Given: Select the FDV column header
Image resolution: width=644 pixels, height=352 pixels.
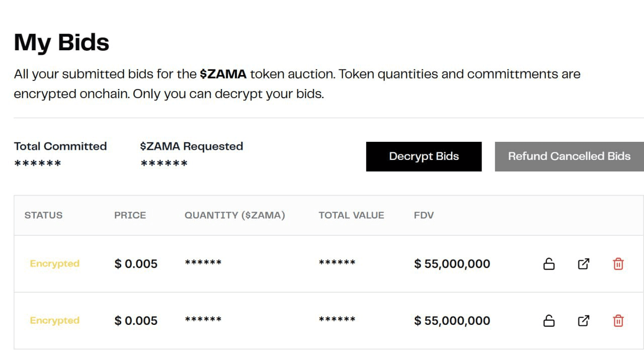Looking at the screenshot, I should click(424, 215).
